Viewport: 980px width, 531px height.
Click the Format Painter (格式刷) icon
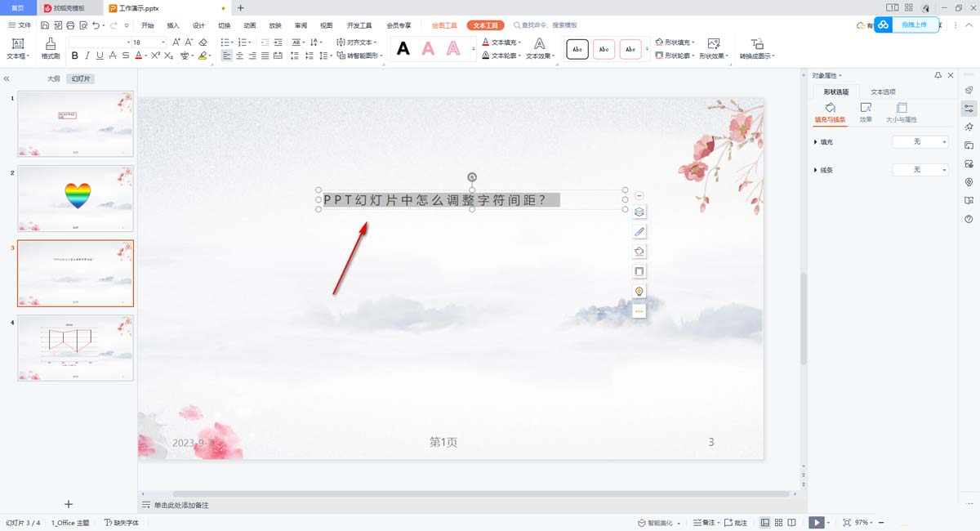tap(51, 47)
